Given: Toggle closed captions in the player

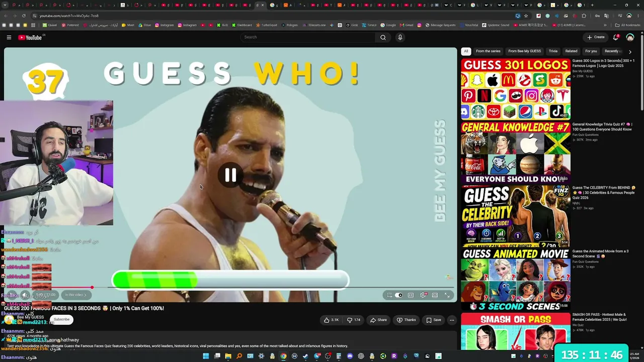Looking at the screenshot, I should 411,295.
